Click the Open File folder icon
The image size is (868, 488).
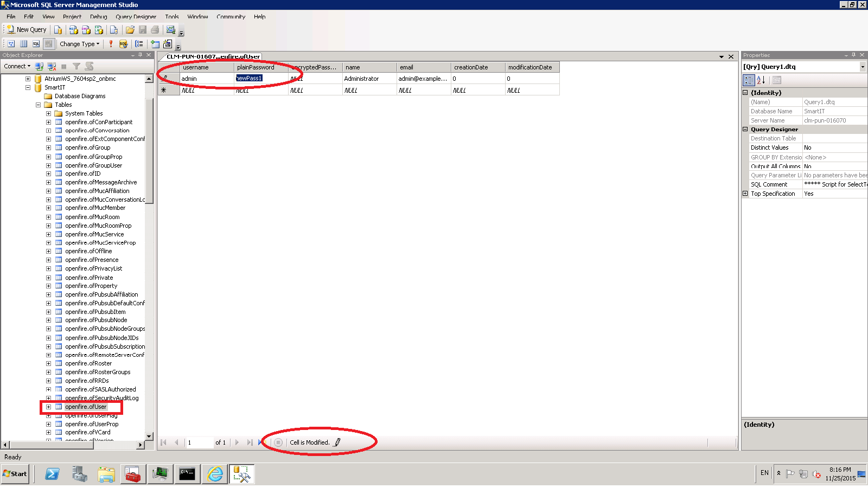coord(130,30)
